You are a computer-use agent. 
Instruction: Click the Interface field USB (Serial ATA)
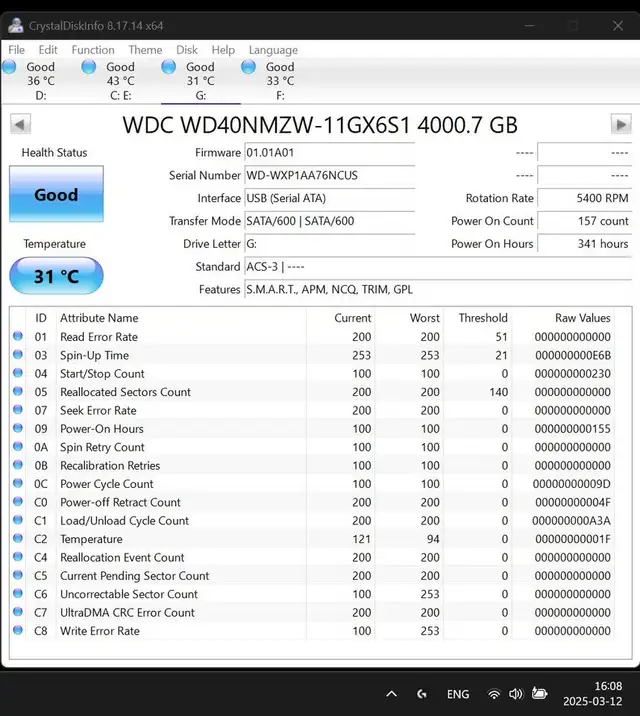[x=330, y=198]
